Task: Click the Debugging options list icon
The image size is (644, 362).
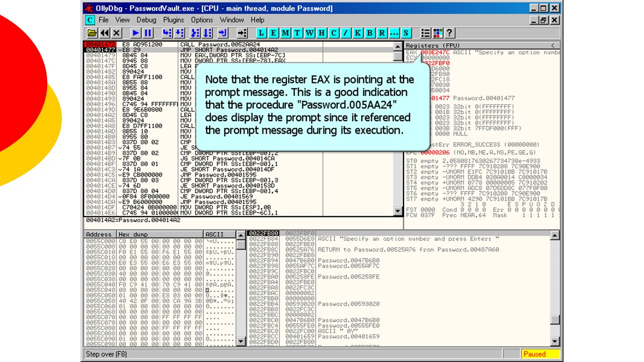Action: tap(426, 33)
